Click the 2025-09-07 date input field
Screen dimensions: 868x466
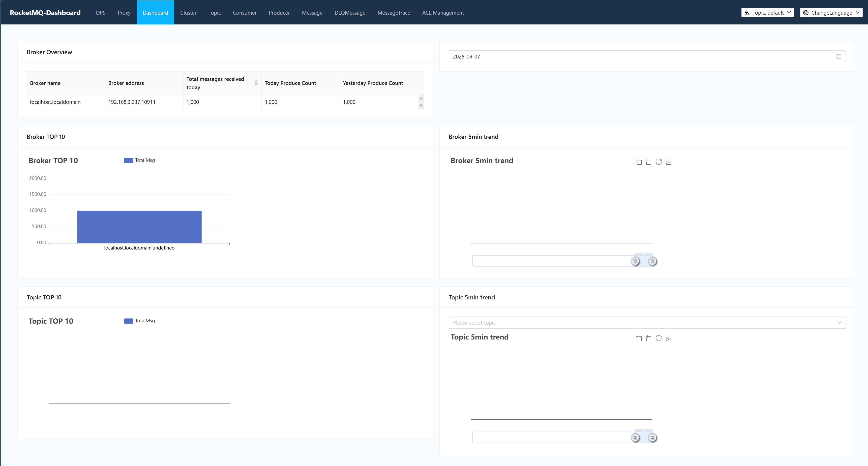coord(640,56)
